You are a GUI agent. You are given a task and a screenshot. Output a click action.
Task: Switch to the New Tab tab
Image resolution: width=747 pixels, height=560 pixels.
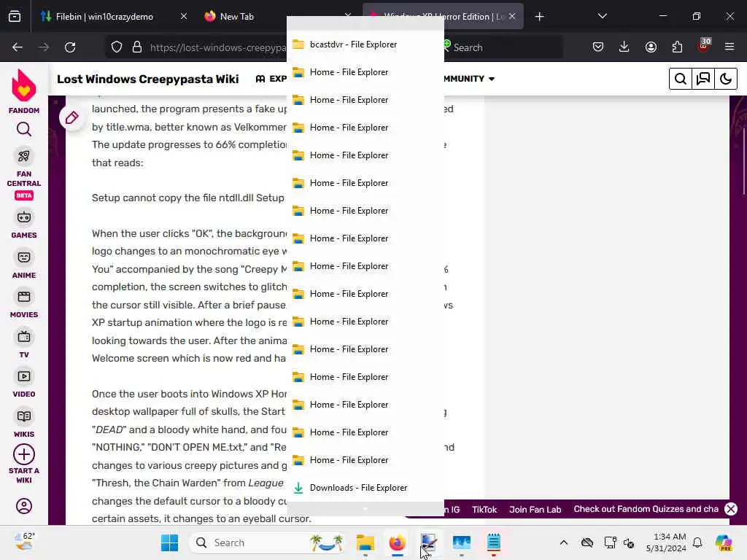237,17
